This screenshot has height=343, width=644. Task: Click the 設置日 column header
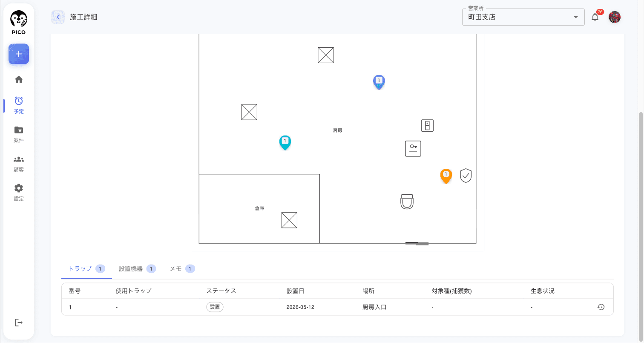pos(296,291)
